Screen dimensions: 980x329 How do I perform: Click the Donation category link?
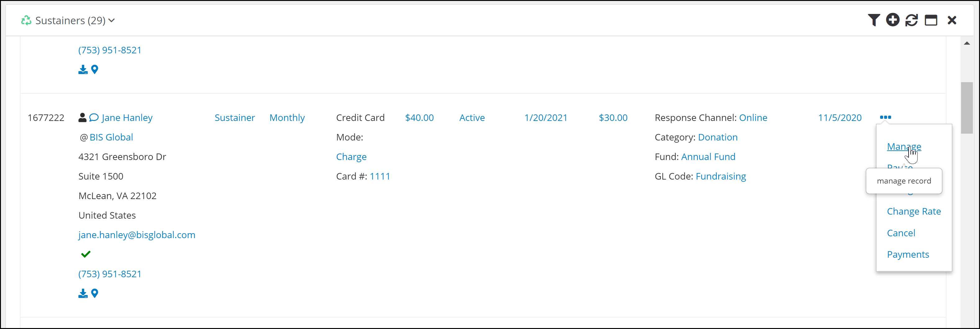(718, 137)
